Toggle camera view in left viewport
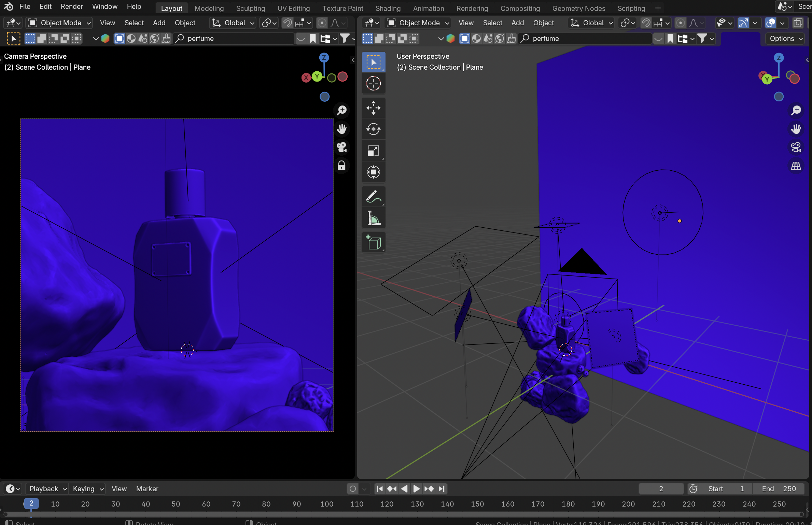 pyautogui.click(x=341, y=147)
